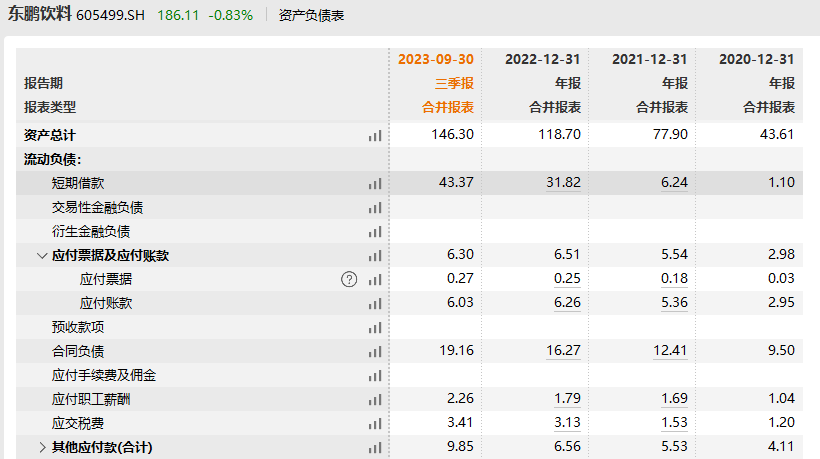
Task: Open chart icon for 应付手续费及佣金 row
Action: pos(375,376)
